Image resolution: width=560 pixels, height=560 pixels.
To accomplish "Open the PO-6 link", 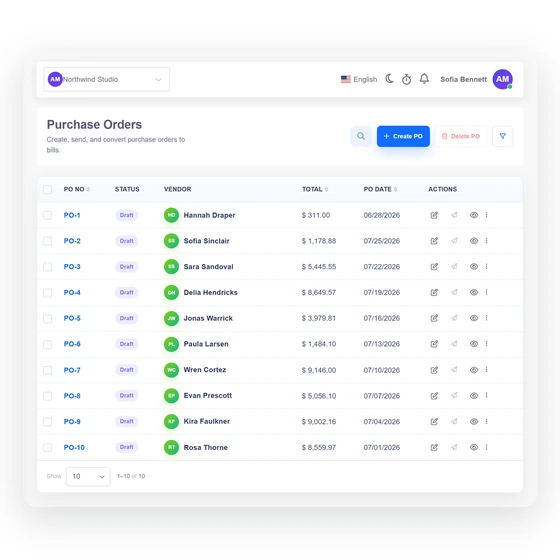I will [x=72, y=344].
